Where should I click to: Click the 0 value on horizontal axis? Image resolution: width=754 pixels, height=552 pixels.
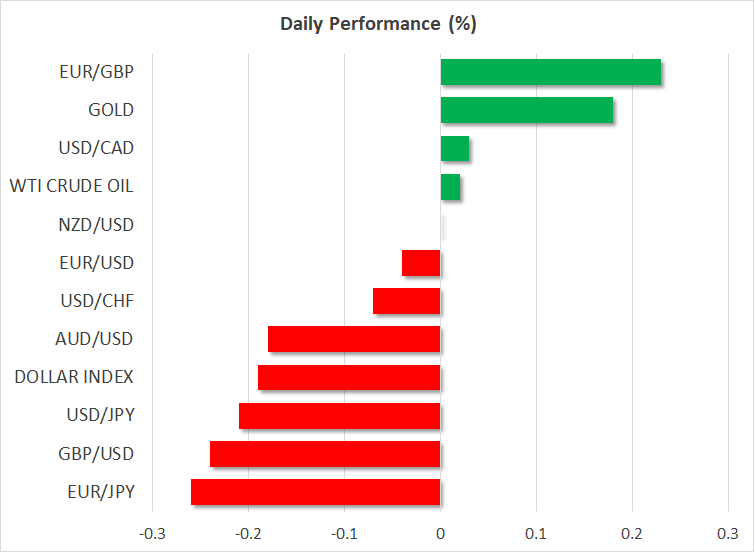point(440,531)
